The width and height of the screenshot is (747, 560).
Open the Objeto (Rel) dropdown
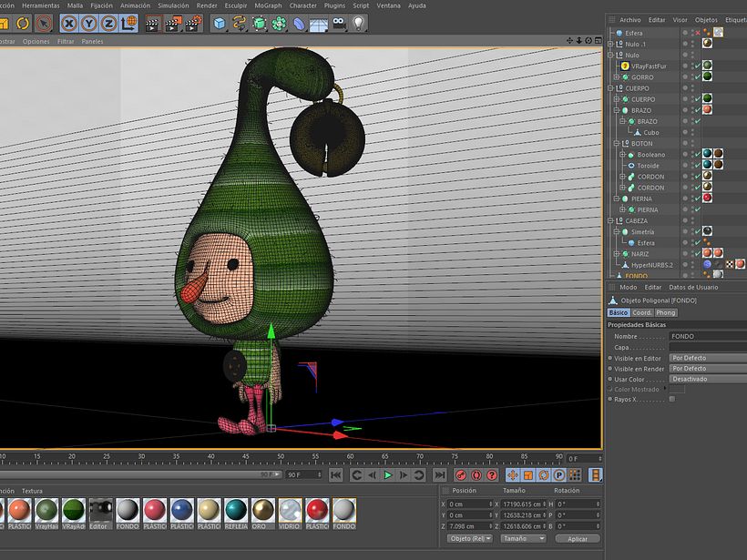tap(470, 538)
